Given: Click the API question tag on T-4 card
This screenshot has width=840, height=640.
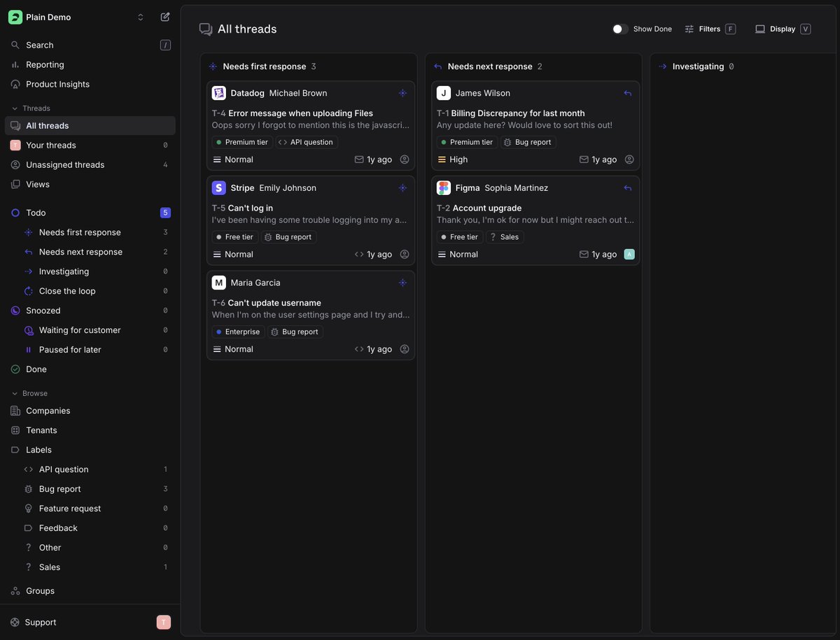Looking at the screenshot, I should point(307,142).
